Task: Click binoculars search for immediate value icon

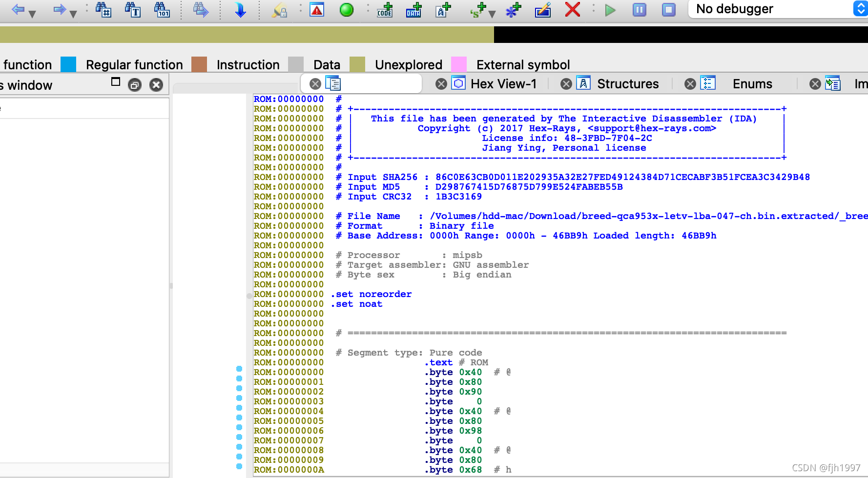Action: 103,9
